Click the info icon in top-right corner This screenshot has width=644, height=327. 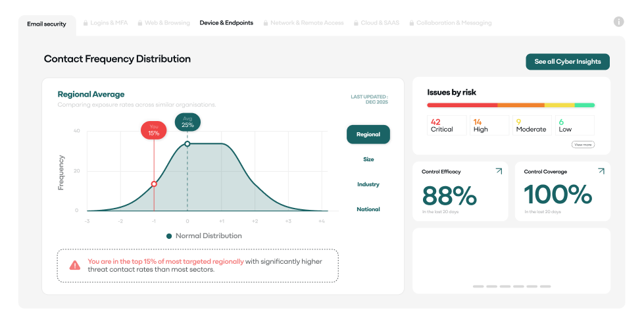click(x=618, y=22)
